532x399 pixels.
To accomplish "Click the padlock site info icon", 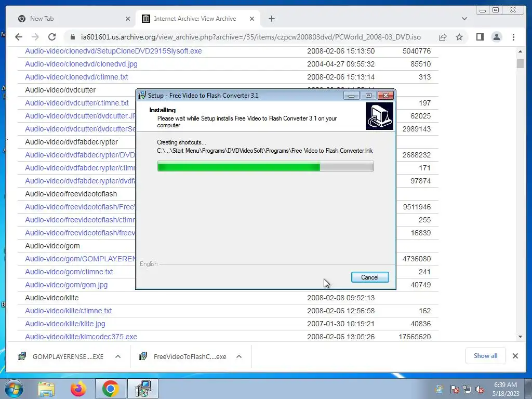I will coord(72,37).
